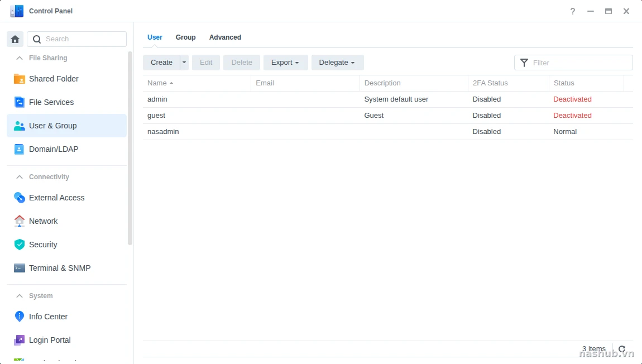Open the Login Portal icon

(x=19, y=340)
